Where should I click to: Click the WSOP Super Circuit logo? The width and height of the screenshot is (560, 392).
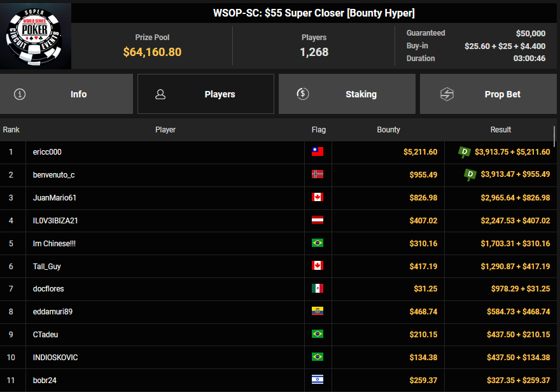tap(36, 35)
